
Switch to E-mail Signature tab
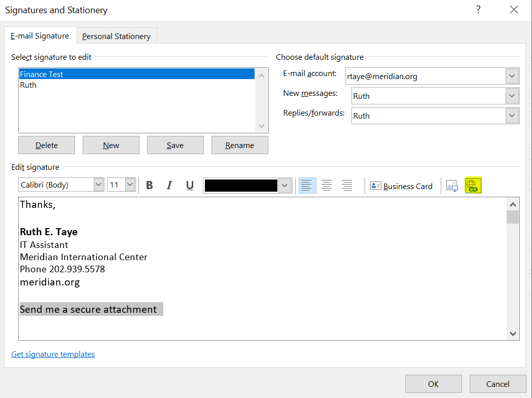coord(40,35)
